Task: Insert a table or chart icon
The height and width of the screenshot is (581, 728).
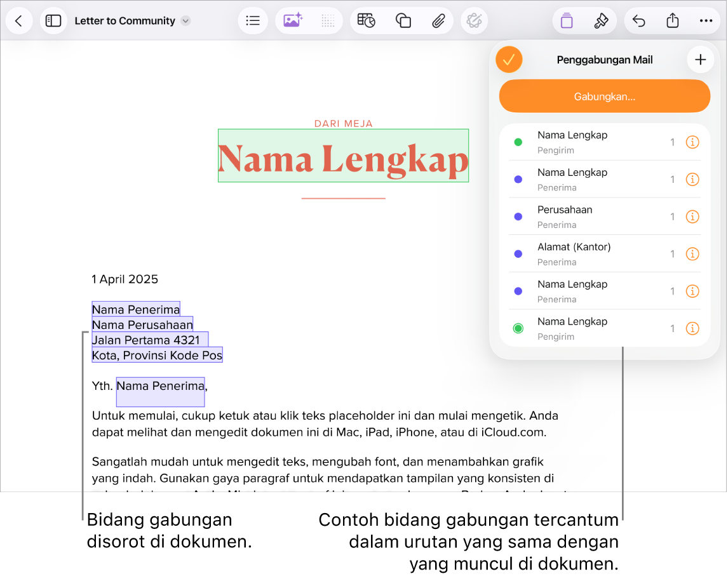Action: (367, 21)
